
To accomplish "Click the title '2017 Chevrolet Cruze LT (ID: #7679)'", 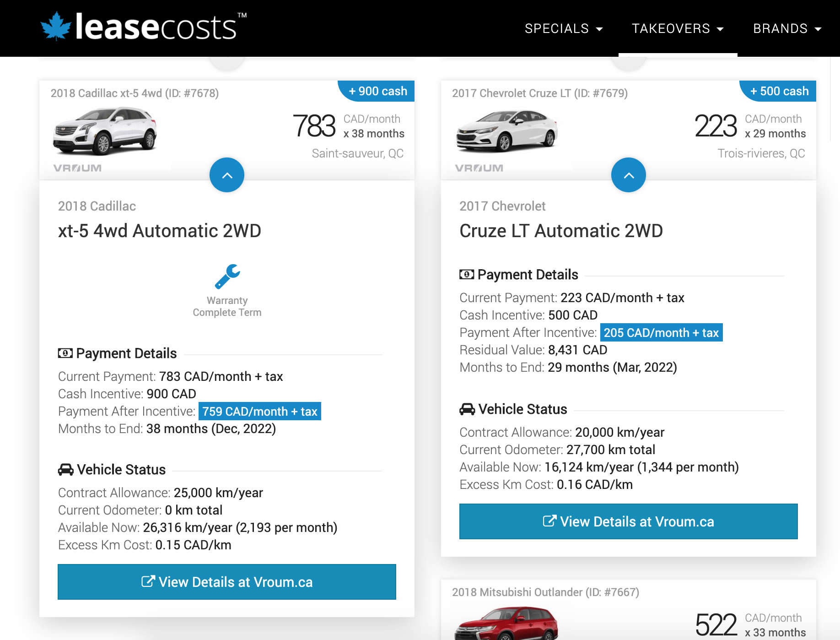I will 540,93.
